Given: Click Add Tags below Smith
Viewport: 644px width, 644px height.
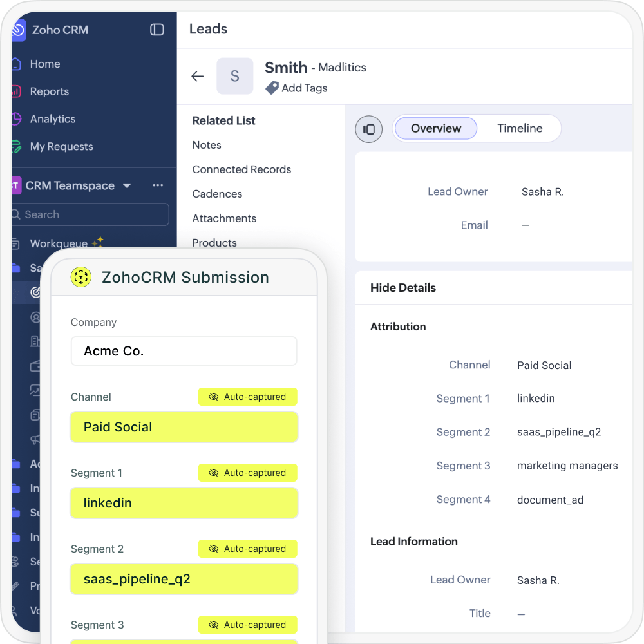Looking at the screenshot, I should tap(305, 88).
